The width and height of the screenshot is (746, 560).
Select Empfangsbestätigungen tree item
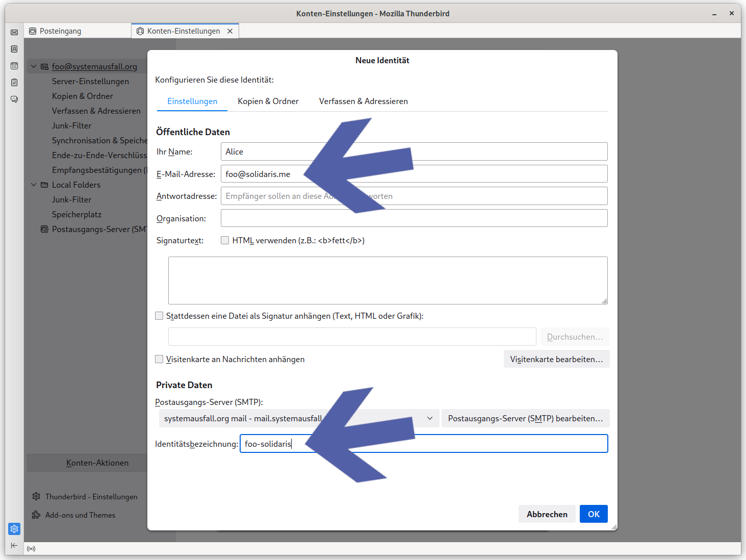click(99, 170)
